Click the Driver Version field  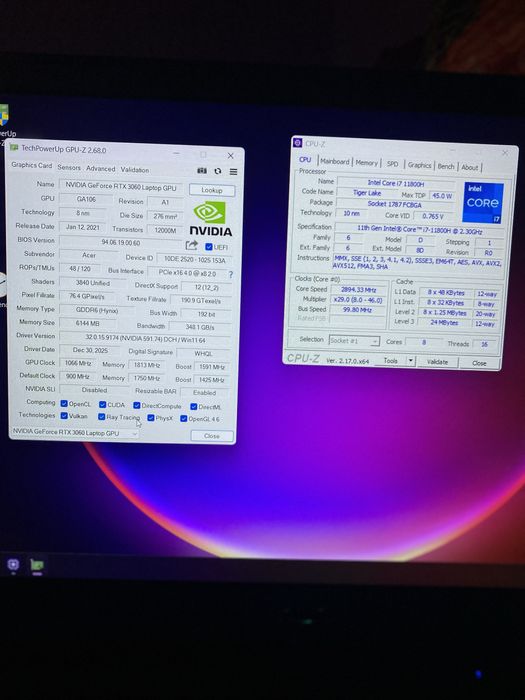click(x=146, y=339)
